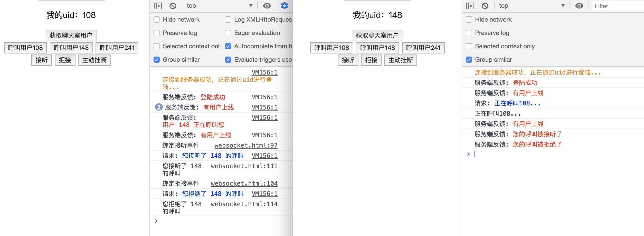644x236 pixels.
Task: Select 用户 148 正在呼叫您 log message
Action: pyautogui.click(x=193, y=125)
